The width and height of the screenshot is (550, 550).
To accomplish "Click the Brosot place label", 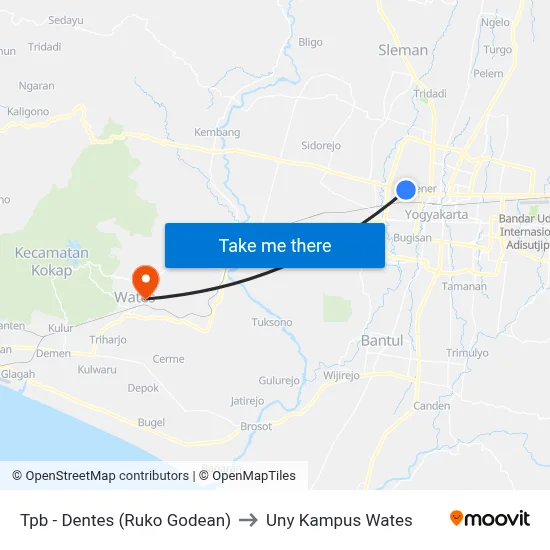I will (x=256, y=427).
